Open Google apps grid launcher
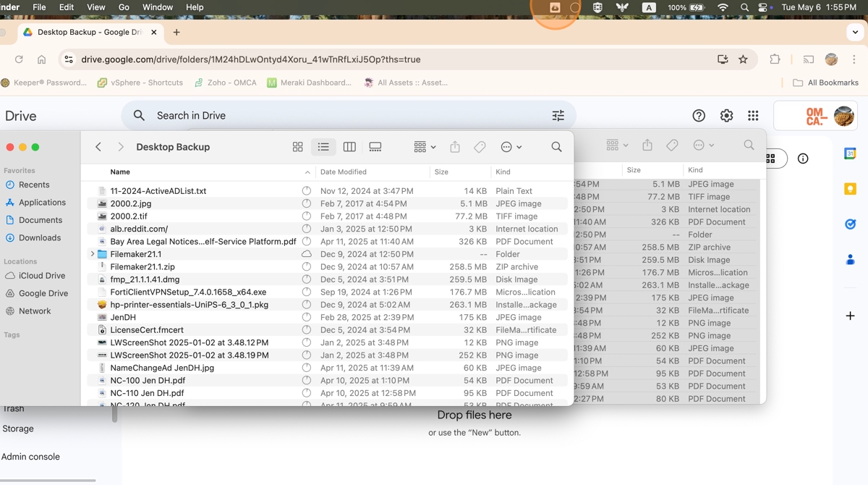The image size is (868, 485). tap(753, 116)
